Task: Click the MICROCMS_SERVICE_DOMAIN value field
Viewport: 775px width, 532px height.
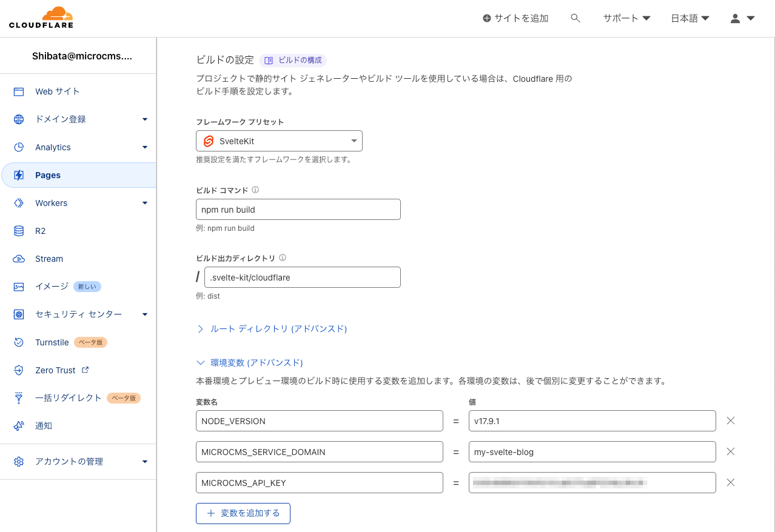Action: click(x=592, y=452)
